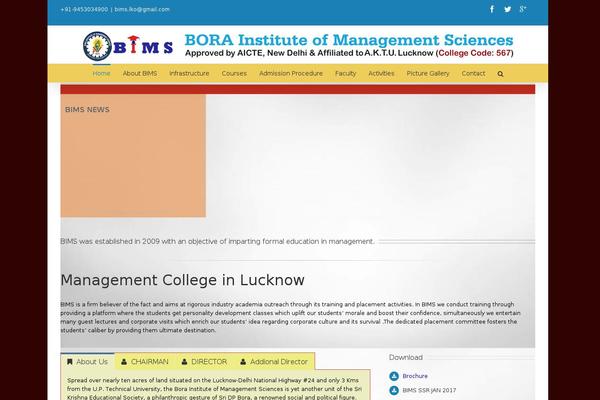Click the BIMS wordmark with graduation cap
Viewport: 600px width, 400px height.
pos(143,46)
